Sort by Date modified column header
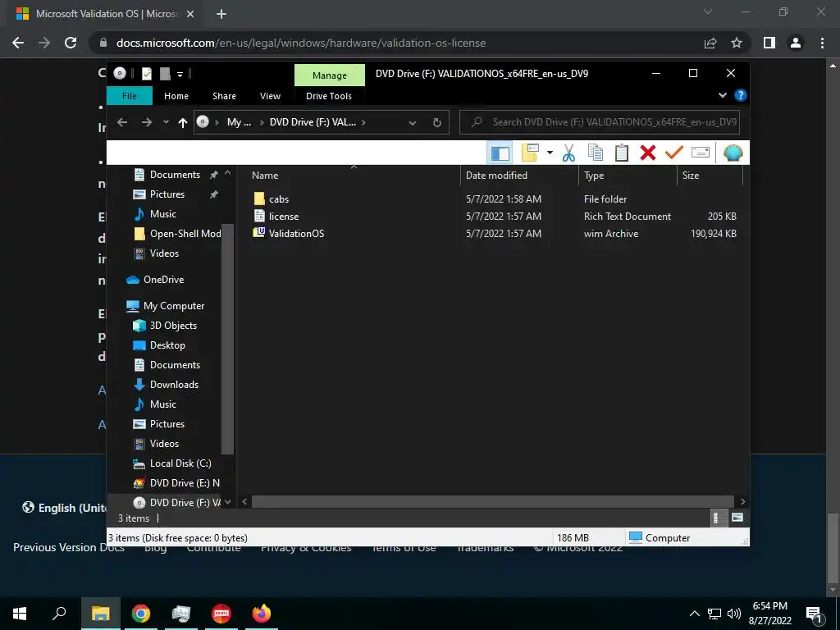Viewport: 840px width, 630px height. tap(519, 176)
